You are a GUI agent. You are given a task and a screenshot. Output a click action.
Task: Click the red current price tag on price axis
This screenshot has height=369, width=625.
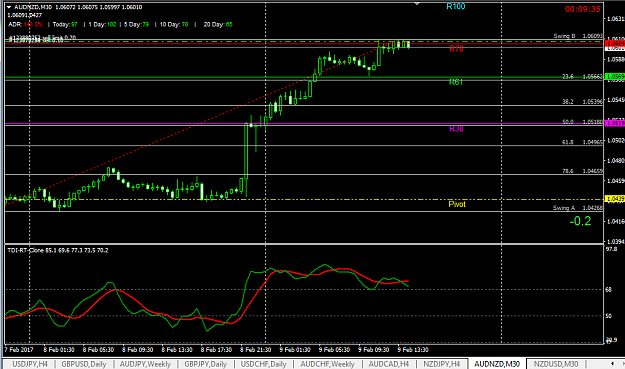(615, 43)
